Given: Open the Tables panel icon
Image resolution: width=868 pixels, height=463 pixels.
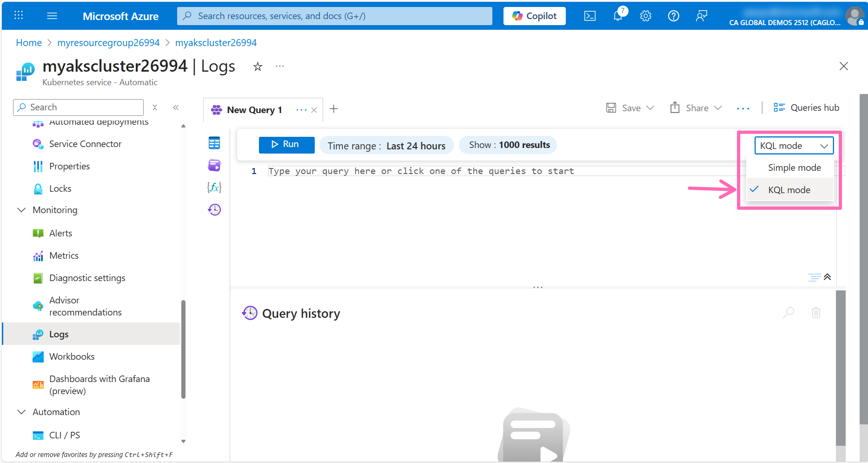Looking at the screenshot, I should coord(214,143).
